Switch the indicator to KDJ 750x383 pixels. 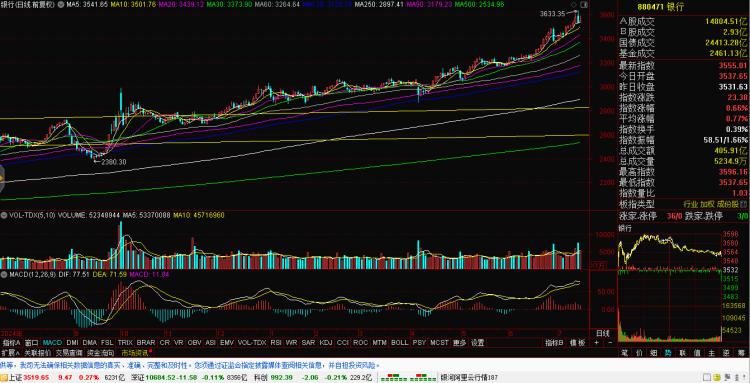[326, 343]
